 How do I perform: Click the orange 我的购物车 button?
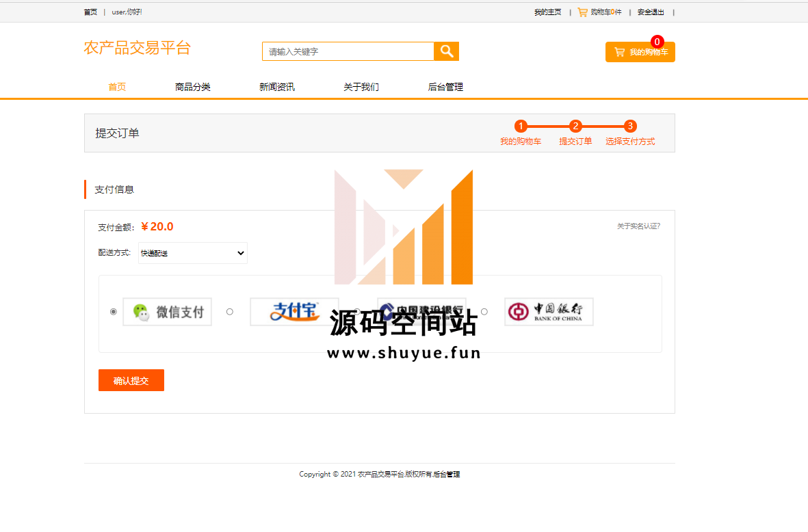point(640,52)
